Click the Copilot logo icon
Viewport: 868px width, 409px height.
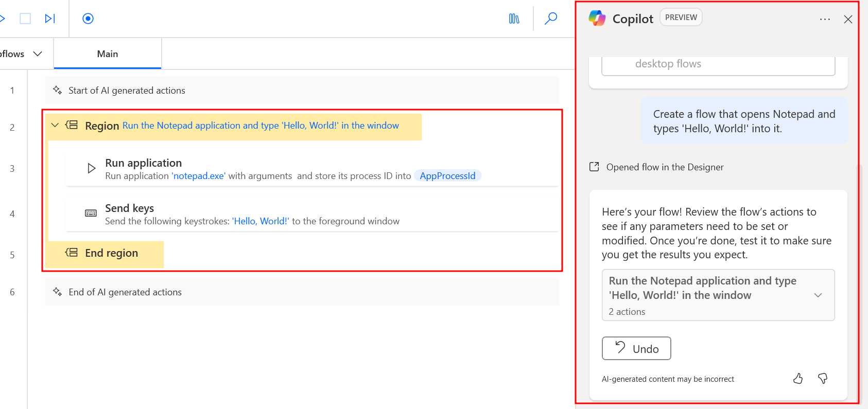[x=597, y=19]
